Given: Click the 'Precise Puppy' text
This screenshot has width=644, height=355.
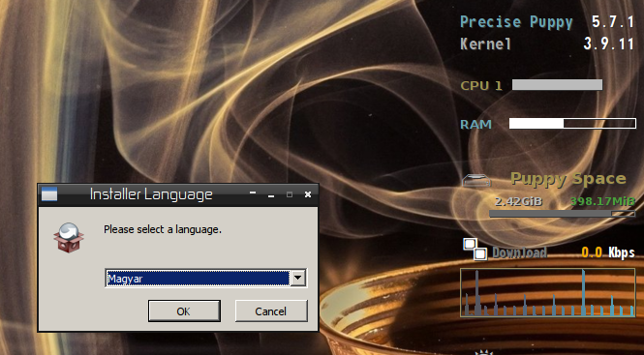Looking at the screenshot, I should 516,21.
